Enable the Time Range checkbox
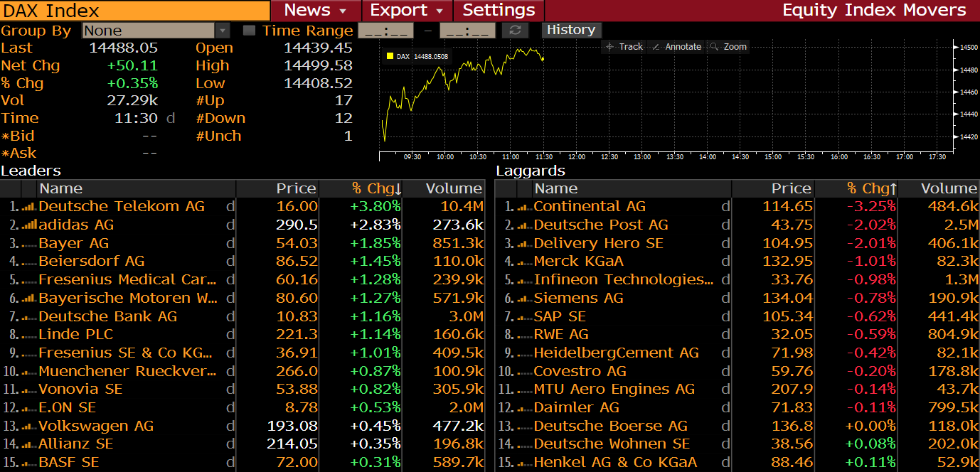This screenshot has width=980, height=472. [x=249, y=31]
